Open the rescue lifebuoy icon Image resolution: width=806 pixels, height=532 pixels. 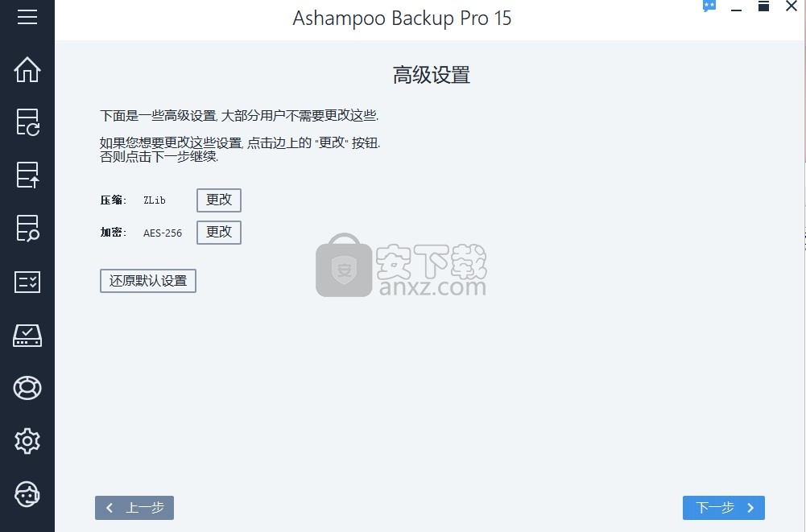pyautogui.click(x=27, y=388)
